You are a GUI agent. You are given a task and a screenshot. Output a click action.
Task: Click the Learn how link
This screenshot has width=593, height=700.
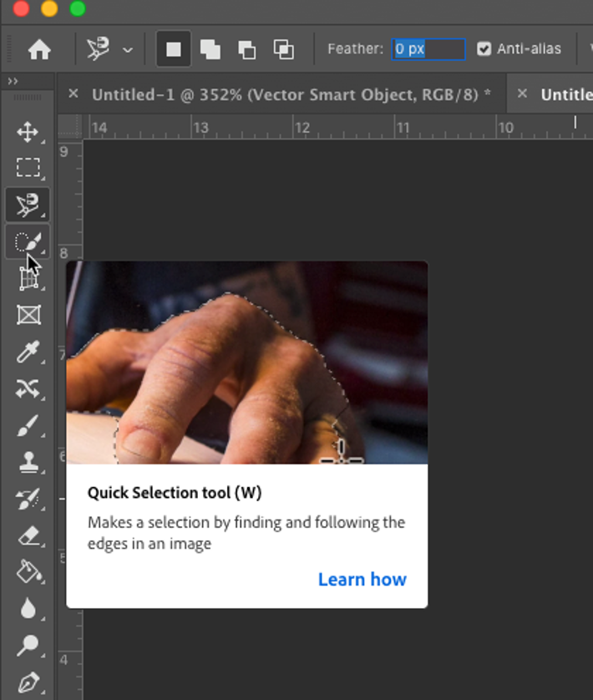(362, 580)
